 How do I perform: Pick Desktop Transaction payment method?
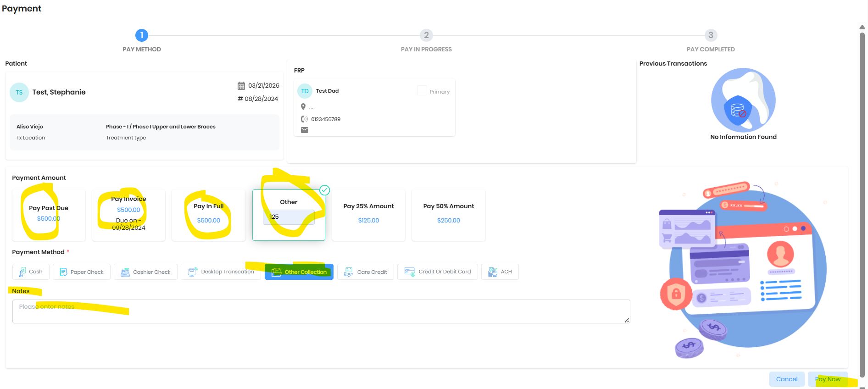[x=221, y=272]
